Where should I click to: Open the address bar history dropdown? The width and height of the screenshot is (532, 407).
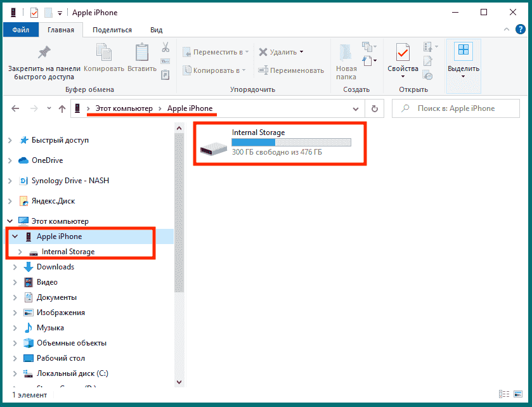pyautogui.click(x=357, y=108)
